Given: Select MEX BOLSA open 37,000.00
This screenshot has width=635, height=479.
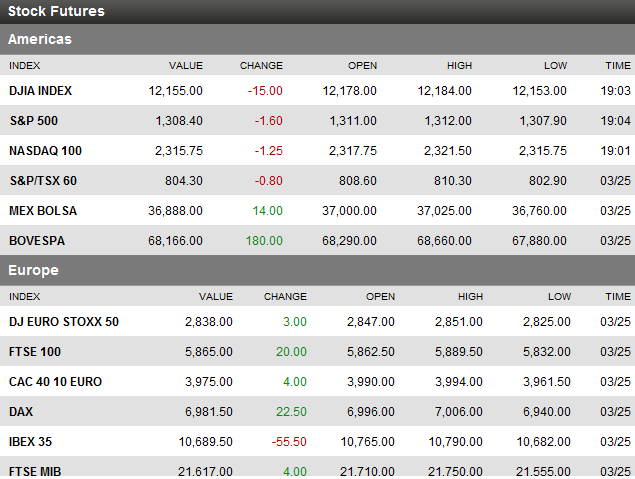Looking at the screenshot, I should (x=349, y=211).
